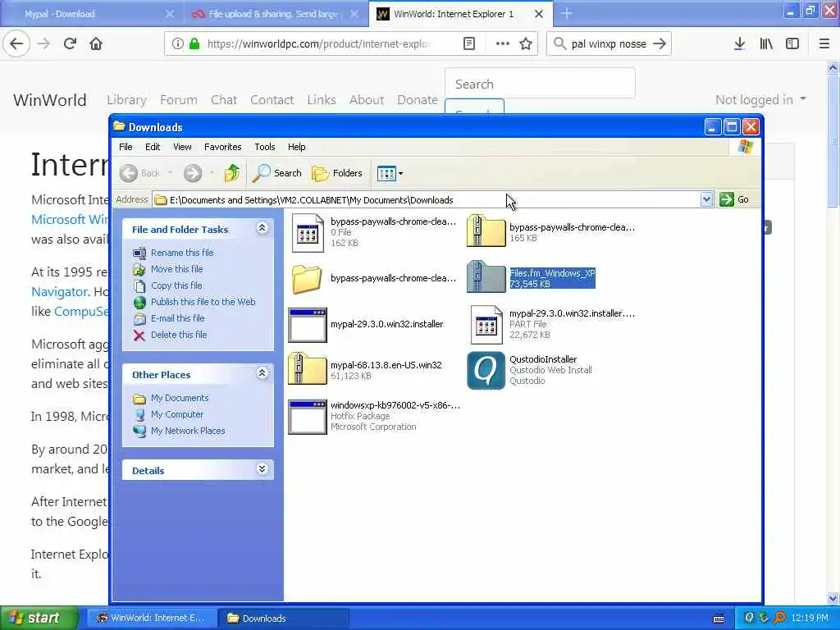Viewport: 840px width, 630px height.
Task: Click the Windows start button
Action: point(38,618)
